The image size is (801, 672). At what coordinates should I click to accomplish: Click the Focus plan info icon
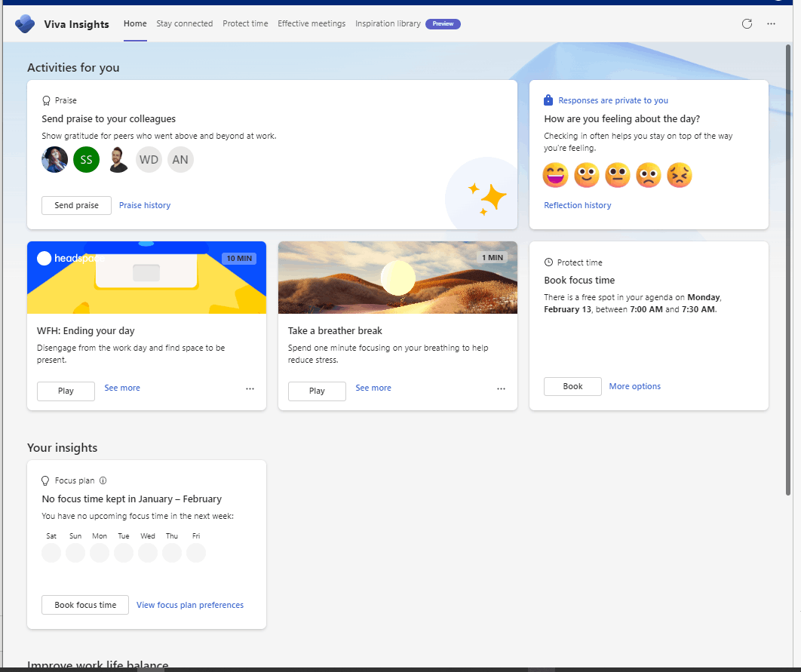point(103,480)
